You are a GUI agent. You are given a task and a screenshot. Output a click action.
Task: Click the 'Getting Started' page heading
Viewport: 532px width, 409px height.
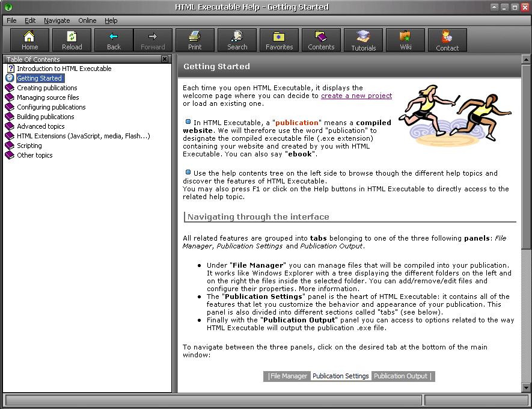point(216,66)
